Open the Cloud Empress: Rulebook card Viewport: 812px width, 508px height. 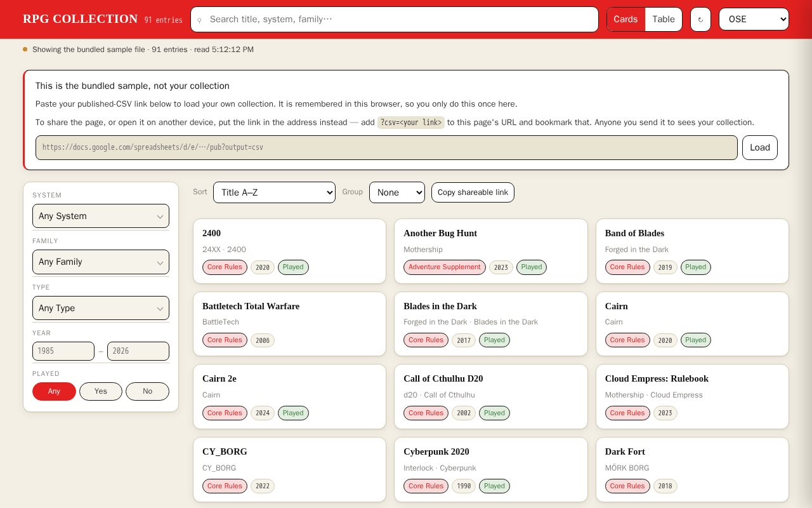click(692, 397)
